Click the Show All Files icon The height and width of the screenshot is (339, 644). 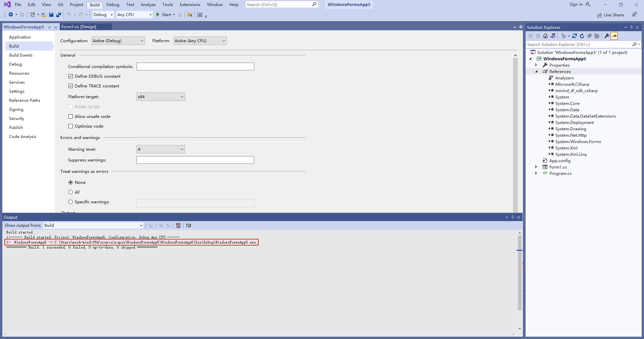[597, 36]
